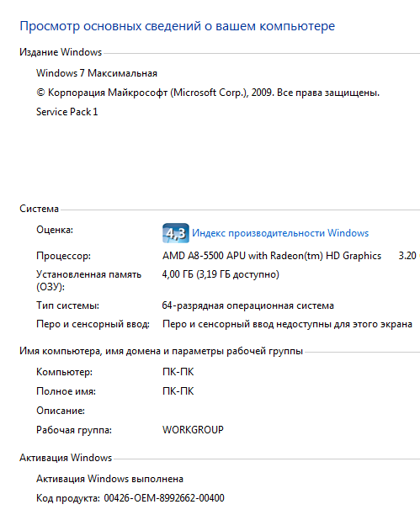This screenshot has height=515, width=420.
Task: Click the Активация Windows выполнена status
Action: tap(109, 479)
